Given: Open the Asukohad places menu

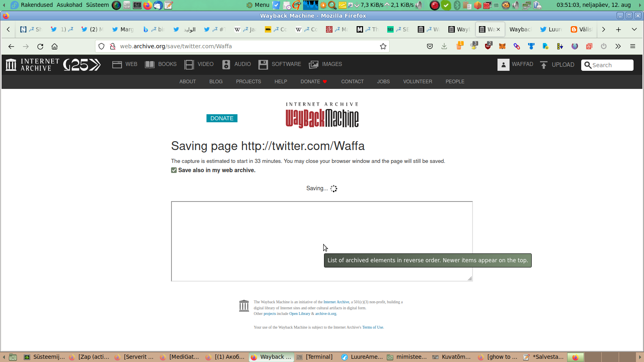Looking at the screenshot, I should pyautogui.click(x=69, y=5).
